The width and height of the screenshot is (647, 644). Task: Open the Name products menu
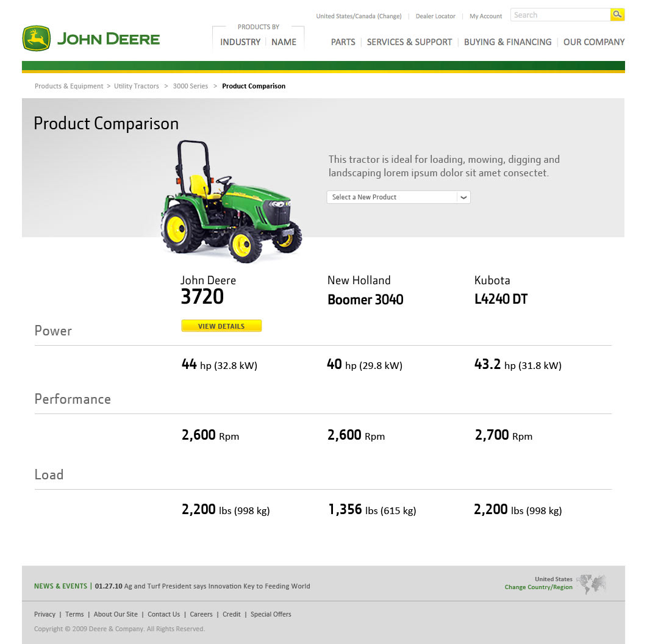284,42
